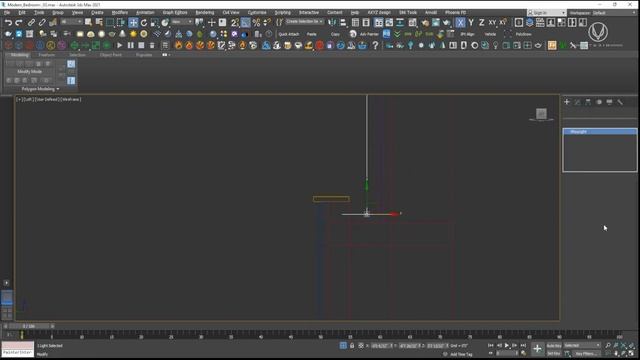Image resolution: width=640 pixels, height=360 pixels.
Task: Open the Workspaces Default dropdown
Action: [602, 13]
